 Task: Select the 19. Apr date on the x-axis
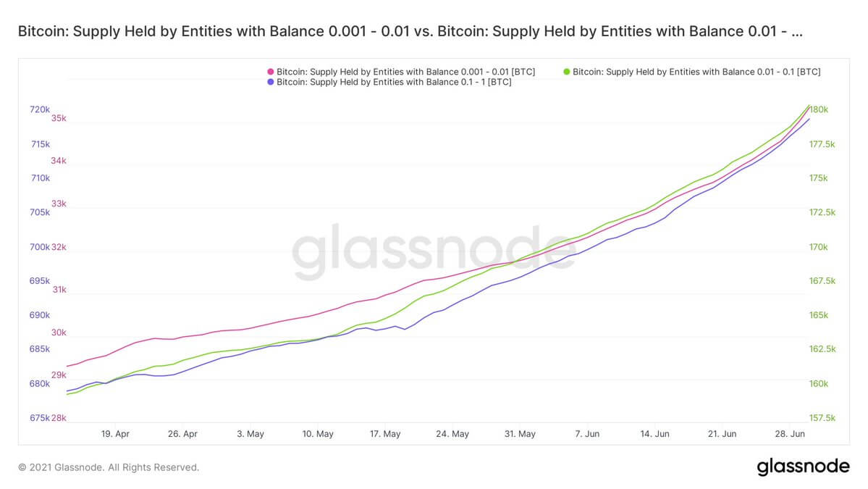click(x=115, y=434)
